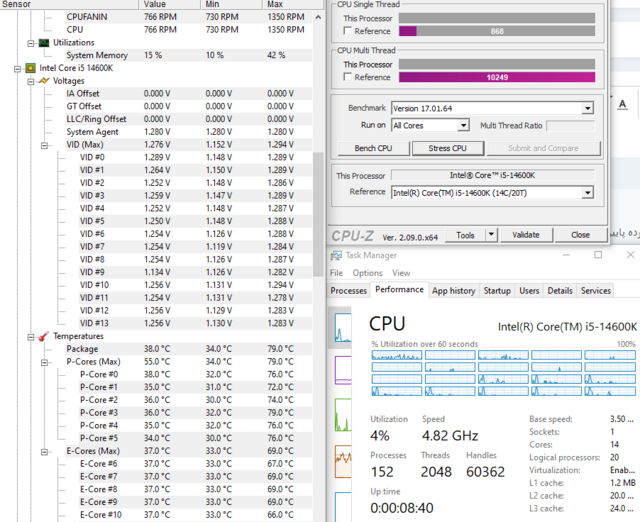640x522 pixels.
Task: Tick the Single Thread Reference checkbox
Action: (346, 32)
